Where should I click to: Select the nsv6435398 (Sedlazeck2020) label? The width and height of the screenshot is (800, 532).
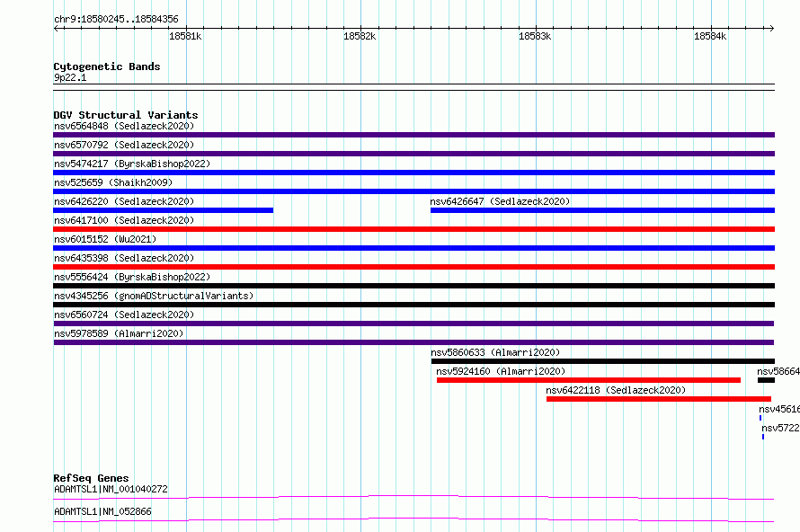pos(124,258)
